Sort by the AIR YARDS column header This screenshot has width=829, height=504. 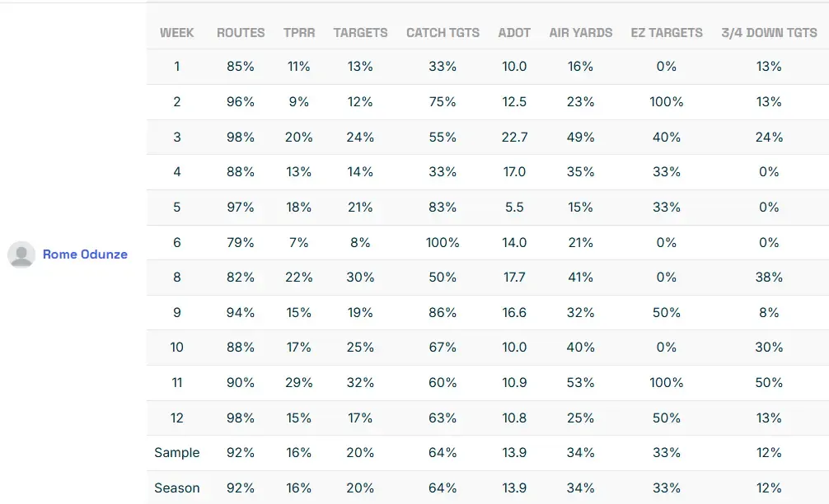(x=580, y=33)
